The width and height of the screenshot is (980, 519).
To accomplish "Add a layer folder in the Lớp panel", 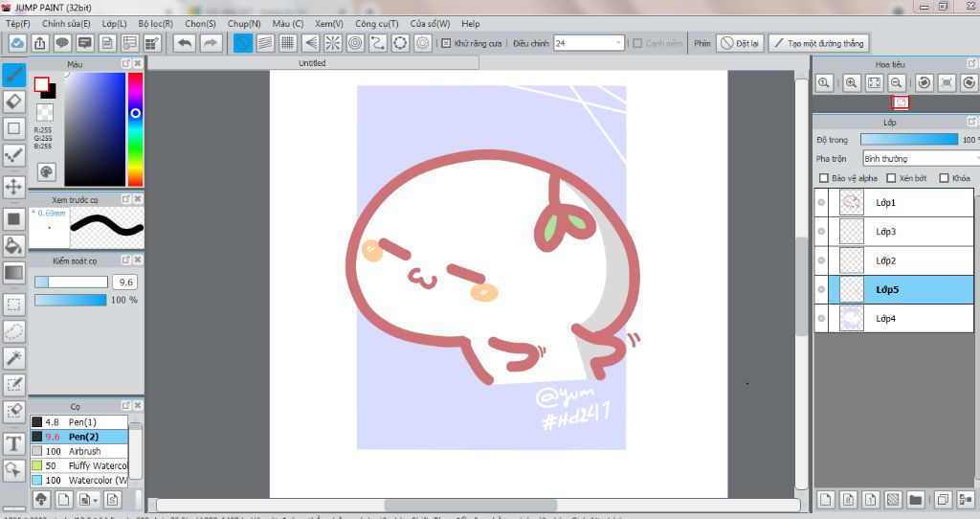I will [916, 499].
